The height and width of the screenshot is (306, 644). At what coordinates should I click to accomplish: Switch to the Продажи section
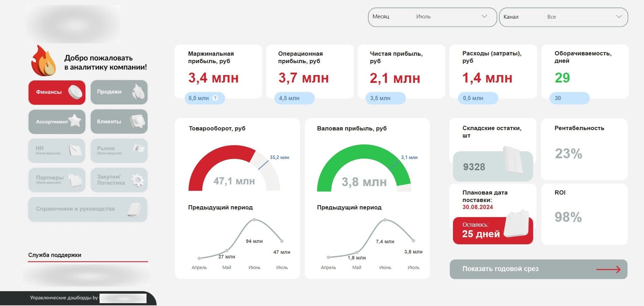coord(119,92)
